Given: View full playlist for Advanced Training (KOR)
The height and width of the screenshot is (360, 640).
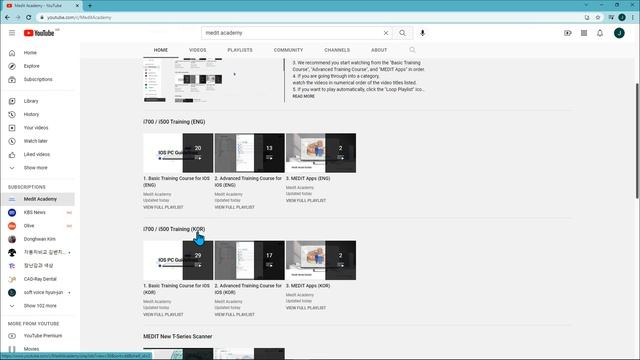Looking at the screenshot, I should pyautogui.click(x=235, y=315).
